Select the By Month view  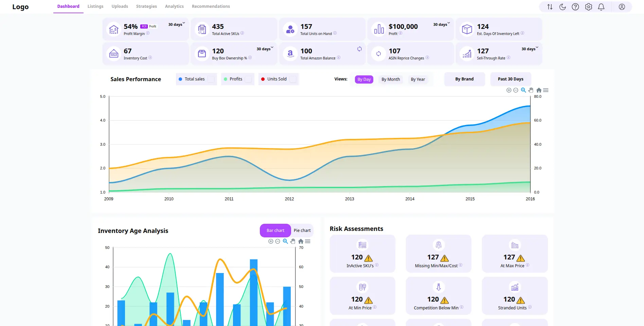[390, 79]
